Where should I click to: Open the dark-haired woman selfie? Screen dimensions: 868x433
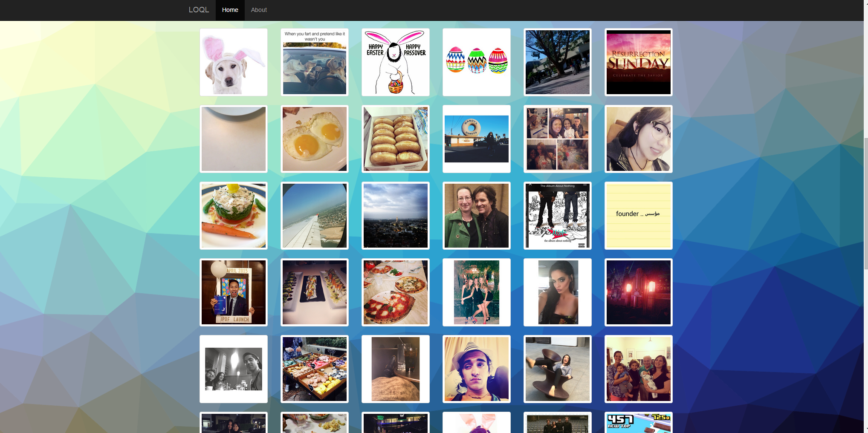558,292
